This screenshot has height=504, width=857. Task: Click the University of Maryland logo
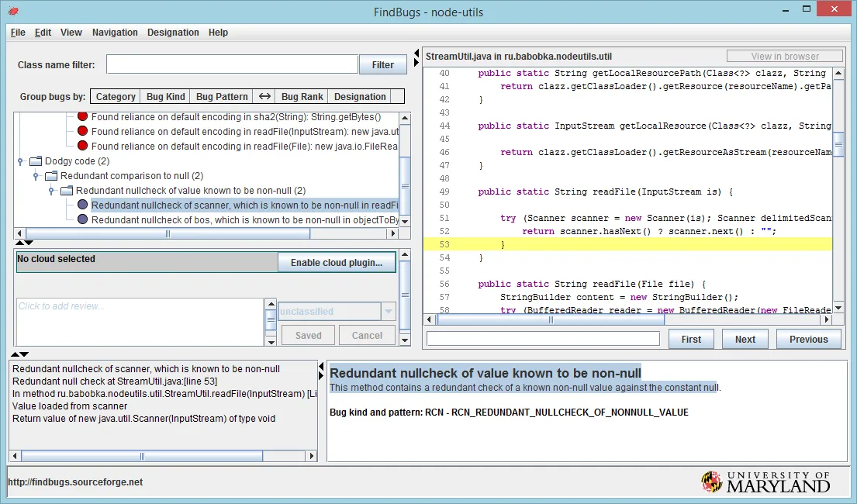coord(765,482)
